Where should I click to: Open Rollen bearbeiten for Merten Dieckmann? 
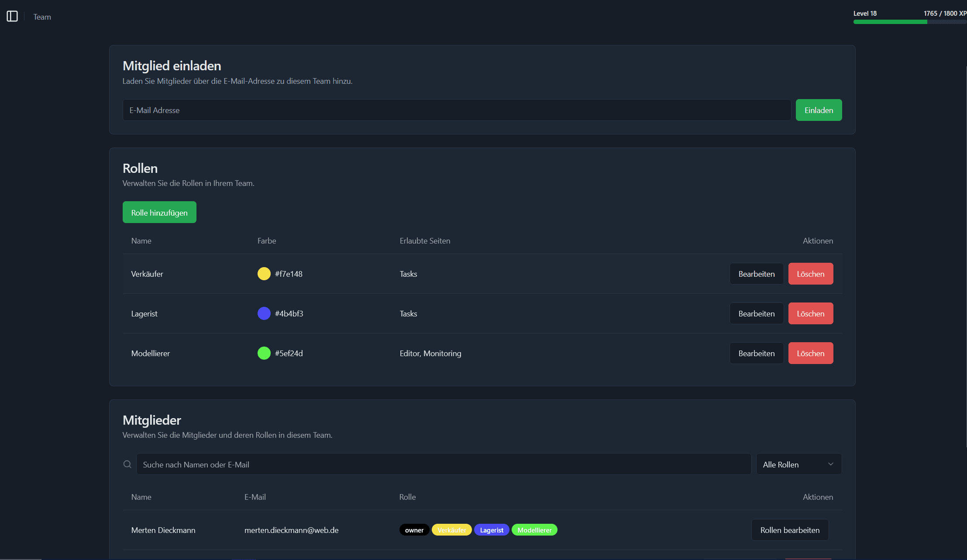(x=790, y=530)
